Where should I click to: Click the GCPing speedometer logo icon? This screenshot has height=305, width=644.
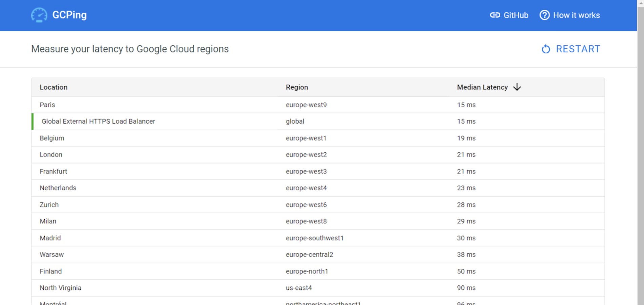click(x=39, y=15)
